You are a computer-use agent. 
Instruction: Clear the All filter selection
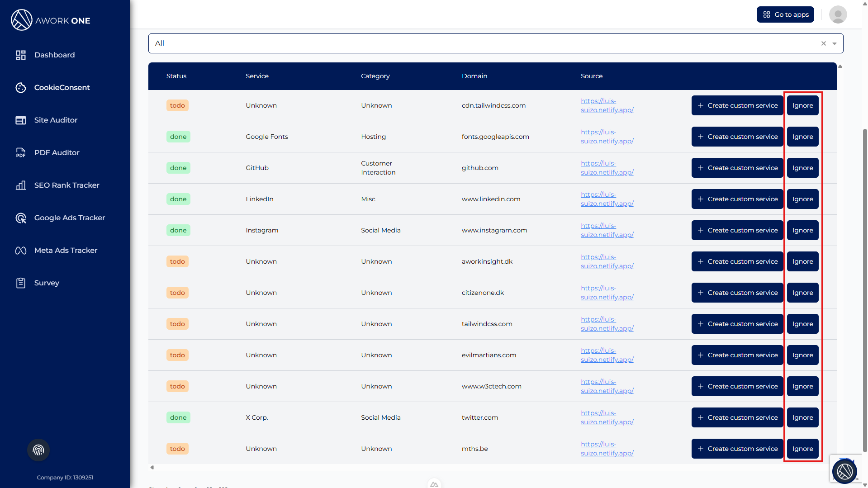824,44
